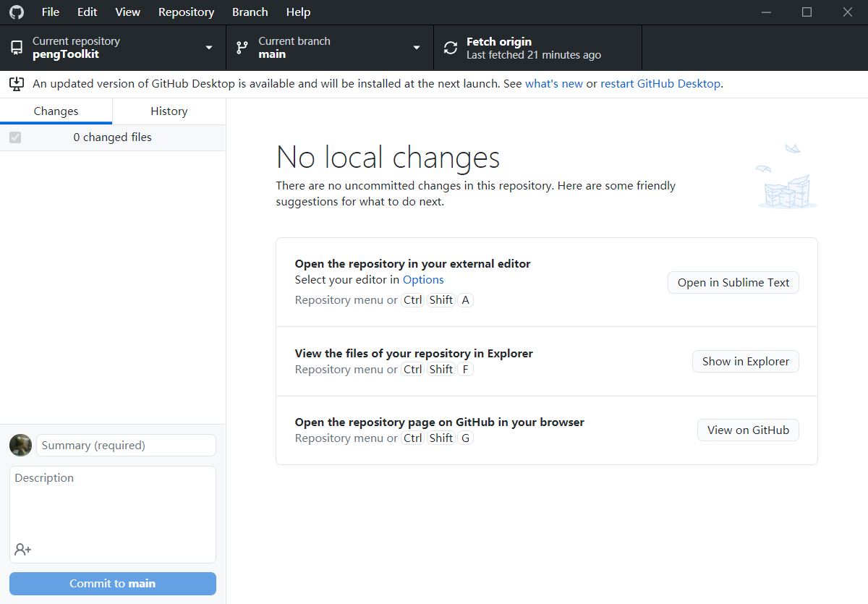
Task: Click the Fetch origin sync icon
Action: coord(451,48)
